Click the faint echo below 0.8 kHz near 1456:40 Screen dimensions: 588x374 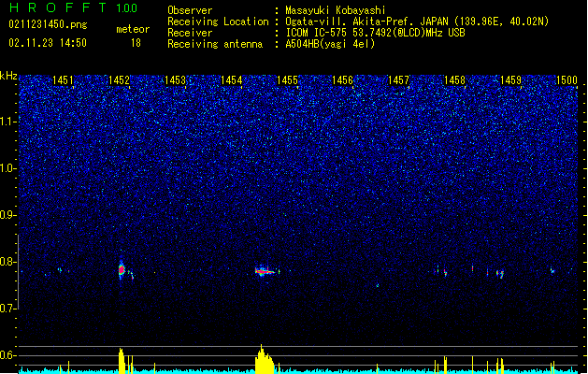point(378,286)
